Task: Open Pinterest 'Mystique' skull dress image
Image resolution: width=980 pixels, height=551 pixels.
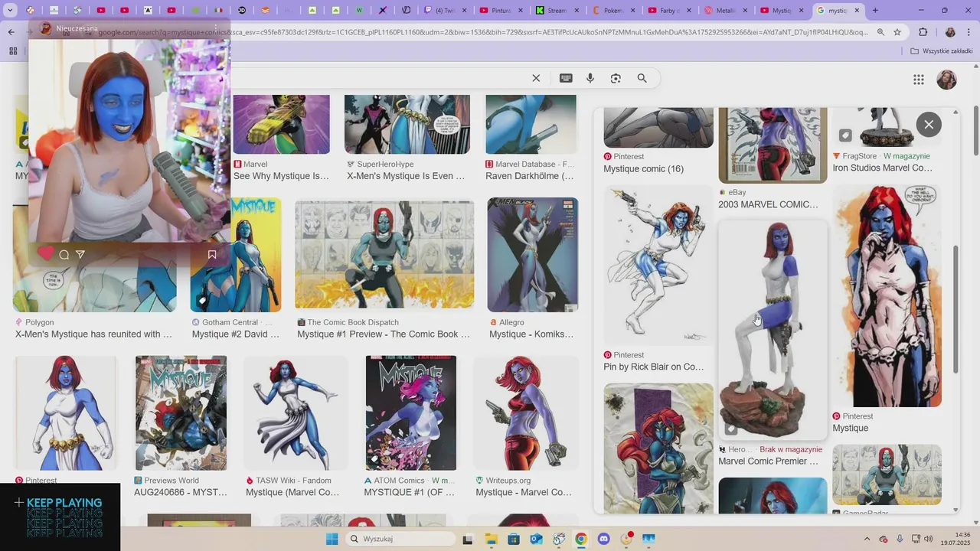Action: pyautogui.click(x=887, y=296)
